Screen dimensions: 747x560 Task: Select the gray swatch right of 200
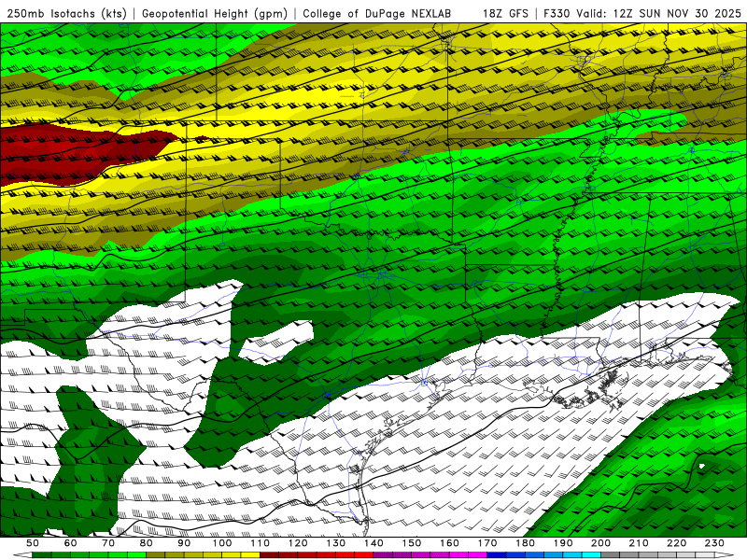(x=611, y=555)
